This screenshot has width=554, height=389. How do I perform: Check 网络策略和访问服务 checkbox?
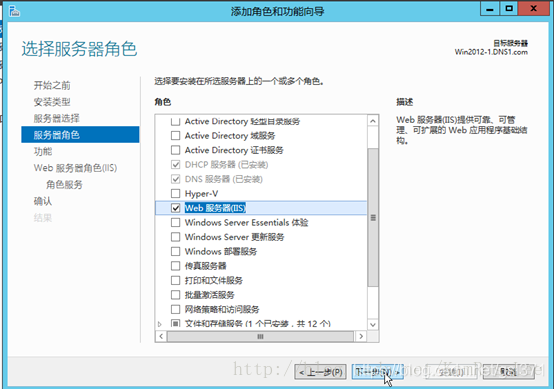175,310
